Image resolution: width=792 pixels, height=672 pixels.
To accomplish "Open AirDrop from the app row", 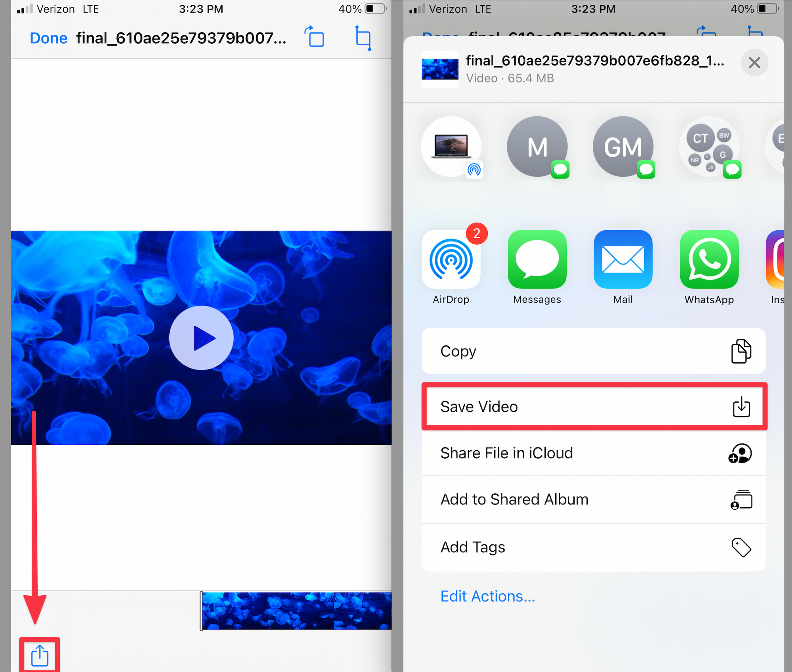I will (x=451, y=260).
